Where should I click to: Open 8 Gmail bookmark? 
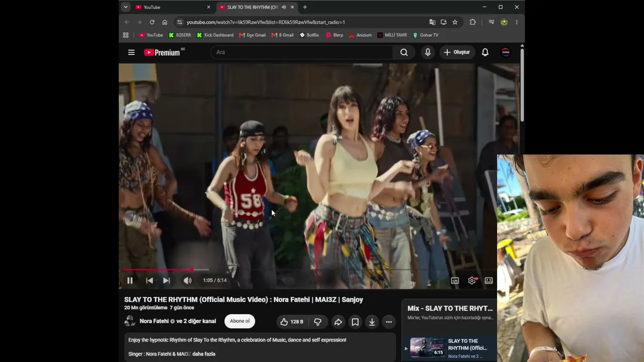pos(282,35)
